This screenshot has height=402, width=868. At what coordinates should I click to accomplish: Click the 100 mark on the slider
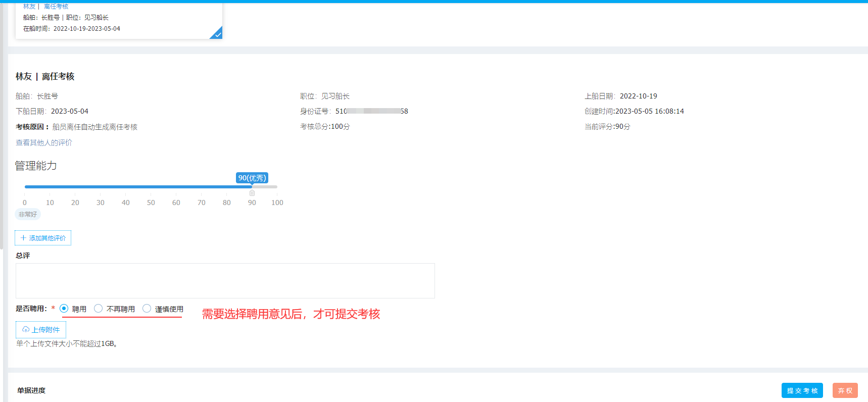[x=277, y=203]
